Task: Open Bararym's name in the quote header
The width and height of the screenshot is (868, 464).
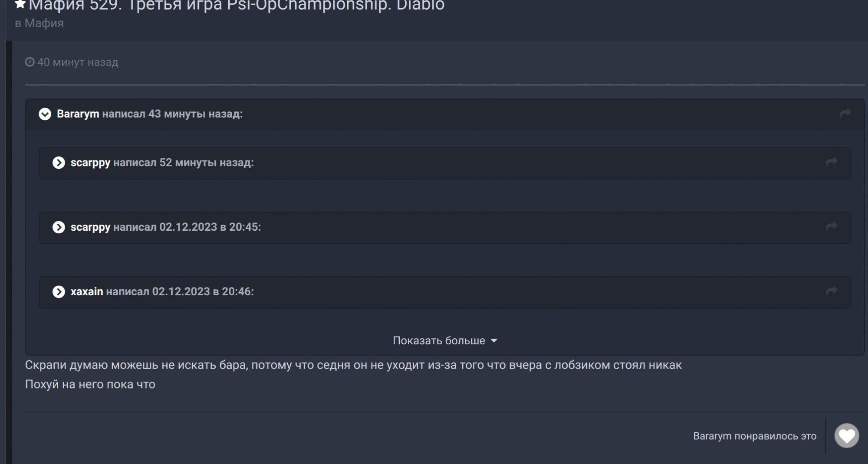Action: (x=78, y=114)
